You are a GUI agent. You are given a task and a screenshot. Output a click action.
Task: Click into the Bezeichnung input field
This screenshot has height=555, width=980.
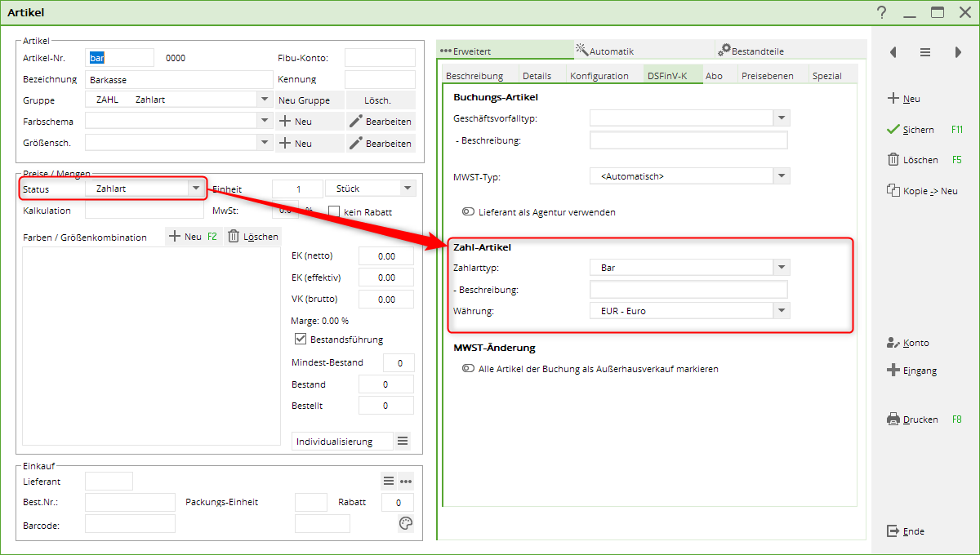(178, 80)
